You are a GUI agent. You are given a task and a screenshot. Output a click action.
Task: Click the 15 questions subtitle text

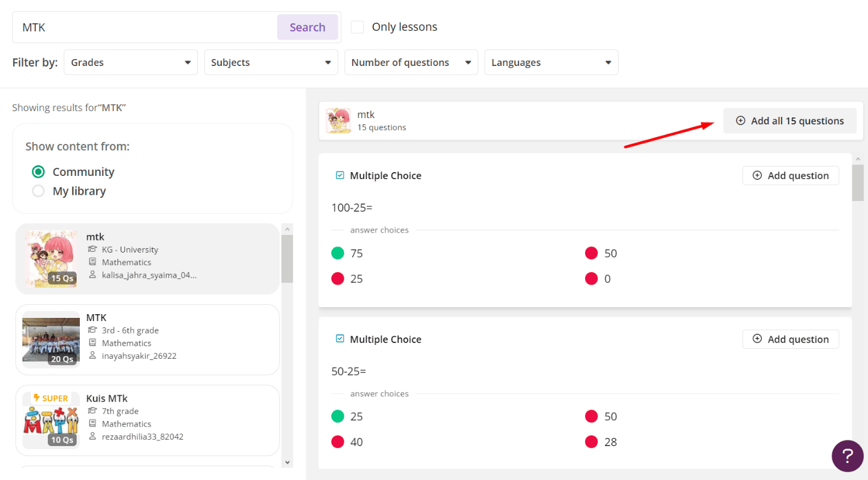[382, 128]
